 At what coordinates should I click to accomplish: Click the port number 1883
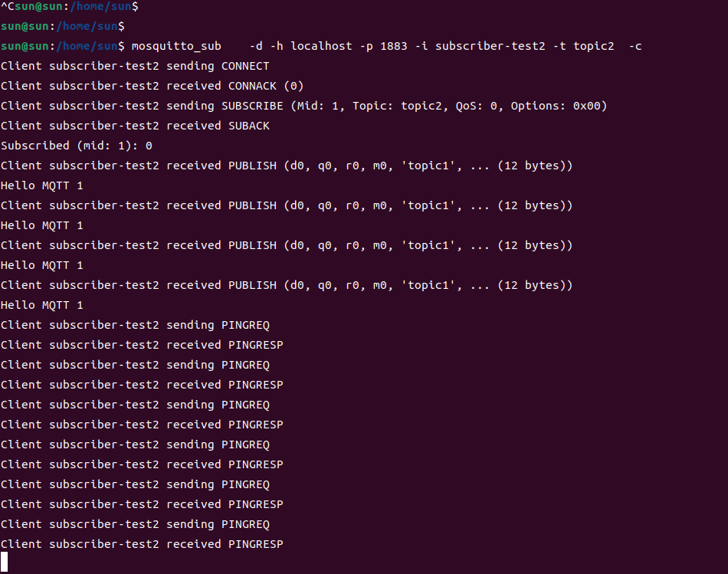[394, 47]
